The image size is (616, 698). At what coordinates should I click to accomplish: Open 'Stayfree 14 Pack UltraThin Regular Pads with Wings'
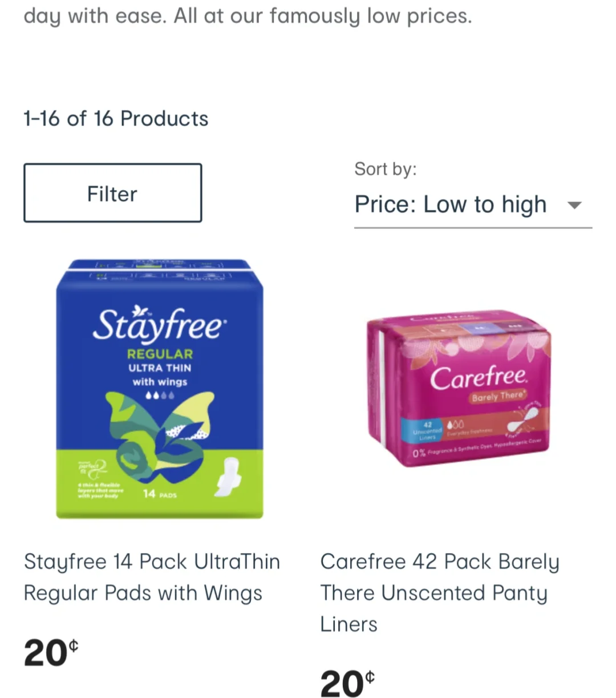pos(152,576)
